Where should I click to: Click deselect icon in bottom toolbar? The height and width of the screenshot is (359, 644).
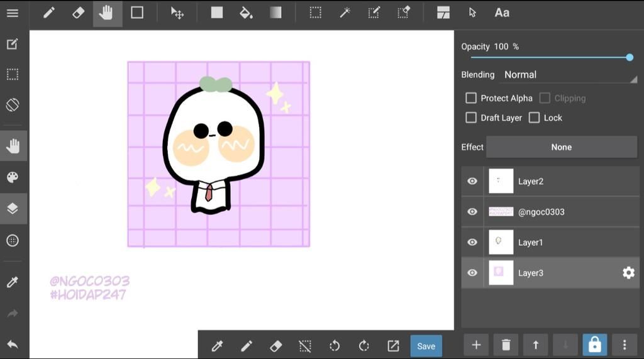(305, 346)
